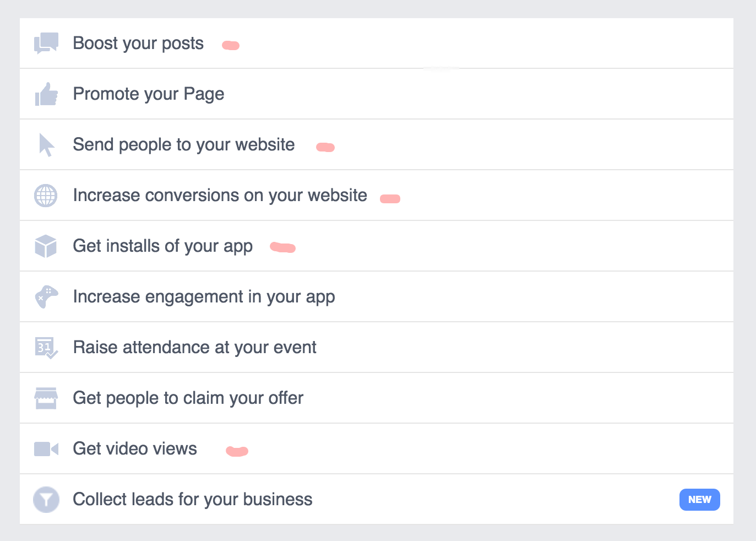Click the box app installs icon
Viewport: 756px width, 541px height.
point(46,246)
